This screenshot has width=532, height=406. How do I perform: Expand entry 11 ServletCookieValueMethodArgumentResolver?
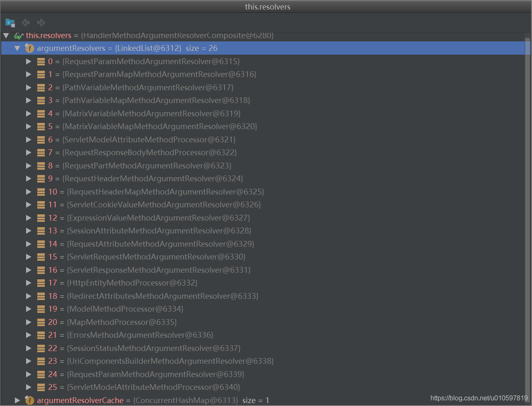click(x=29, y=205)
